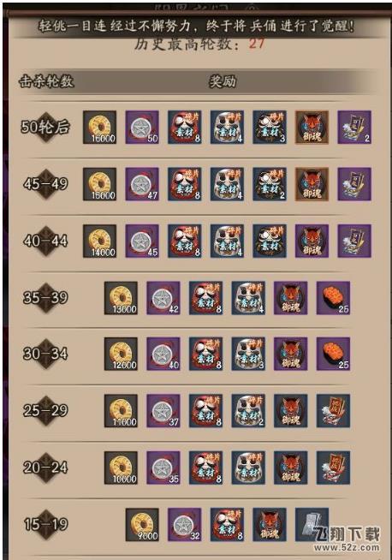The height and width of the screenshot is (560, 392).
Task: Open the 御魂 mask icon in 50轮后 row
Action: pos(312,127)
